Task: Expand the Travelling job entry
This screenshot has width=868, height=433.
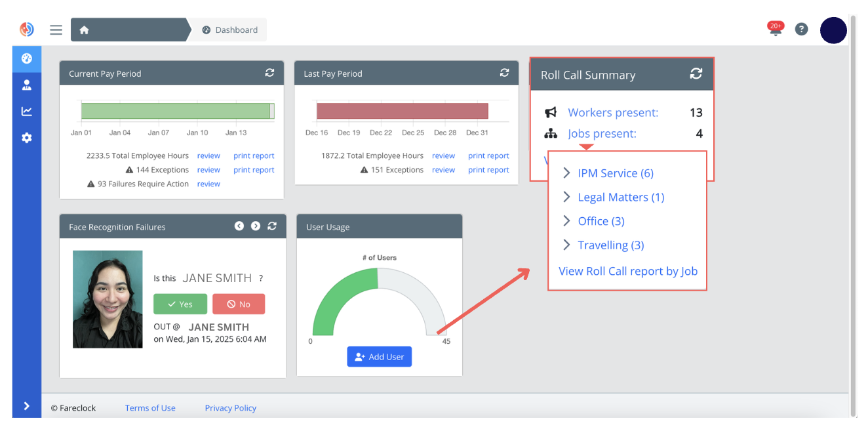Action: tap(603, 245)
